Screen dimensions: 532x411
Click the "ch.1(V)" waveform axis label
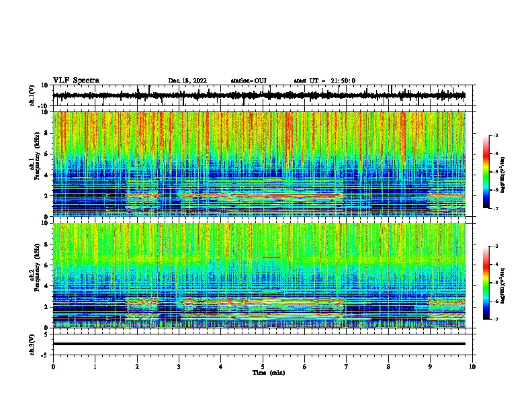32,95
